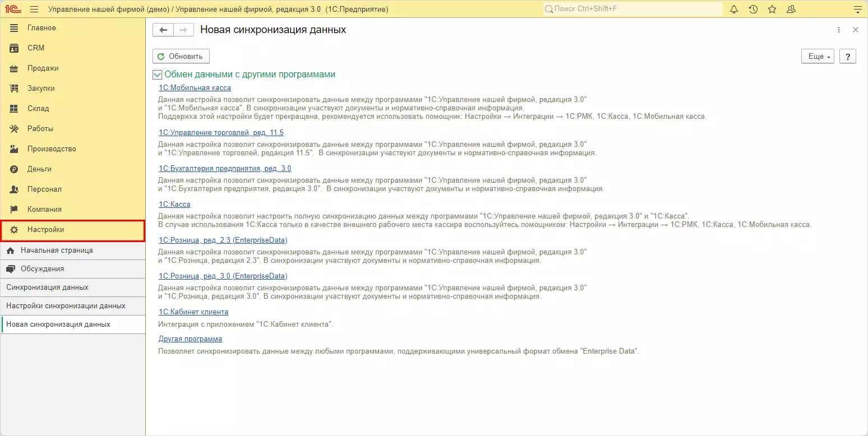Go forward with right arrow button
The image size is (868, 436).
(183, 30)
